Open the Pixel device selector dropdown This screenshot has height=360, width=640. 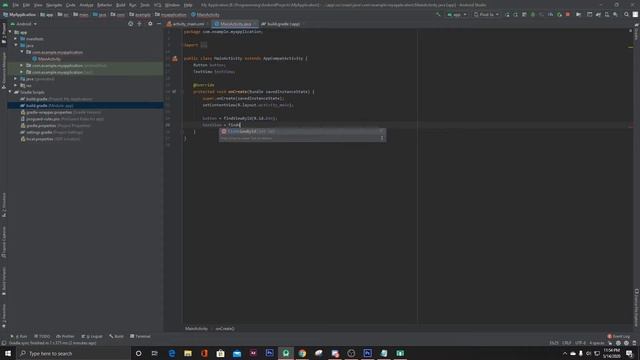[487, 15]
